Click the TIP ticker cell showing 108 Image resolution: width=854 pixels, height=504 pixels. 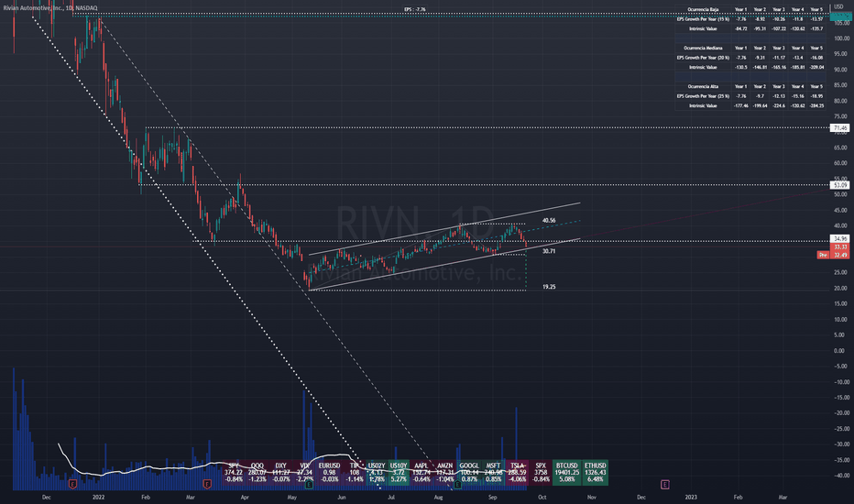tap(355, 473)
